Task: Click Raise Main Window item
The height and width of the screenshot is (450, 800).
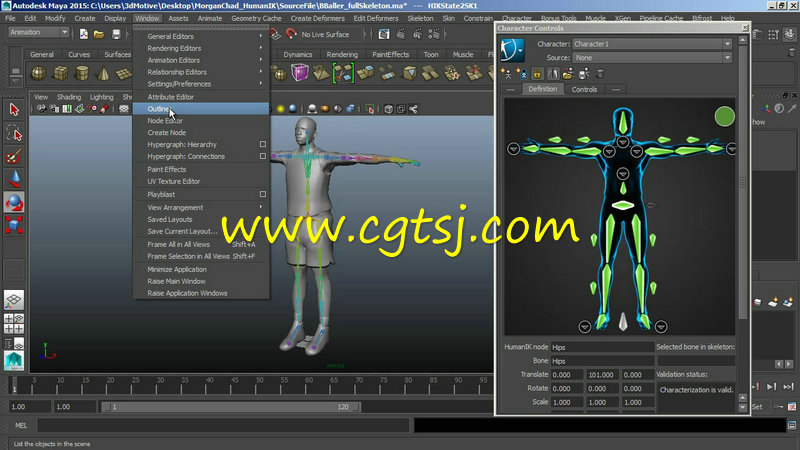Action: 202,281
